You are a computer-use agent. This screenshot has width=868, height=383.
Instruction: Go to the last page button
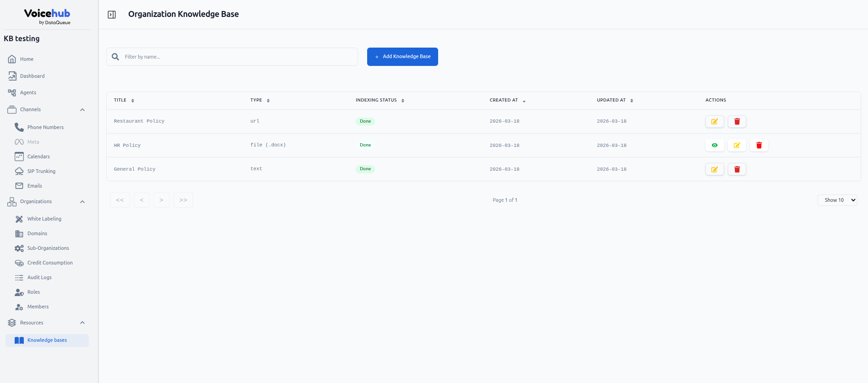pyautogui.click(x=183, y=200)
